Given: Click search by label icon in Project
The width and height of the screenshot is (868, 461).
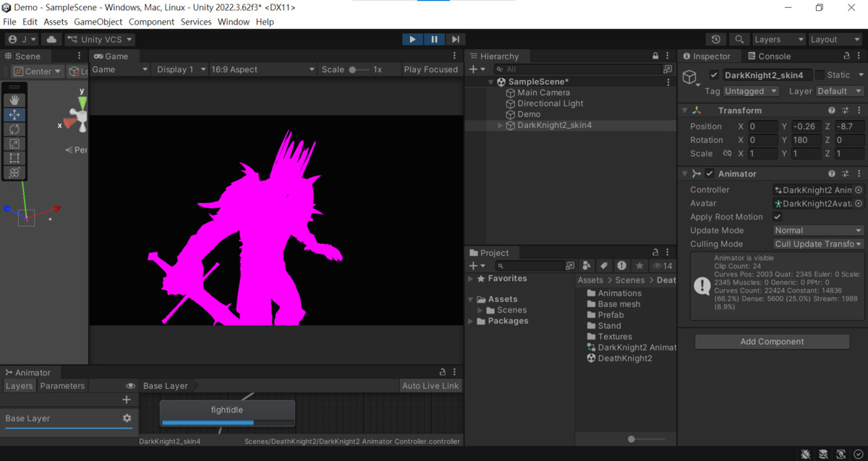Looking at the screenshot, I should pyautogui.click(x=604, y=266).
